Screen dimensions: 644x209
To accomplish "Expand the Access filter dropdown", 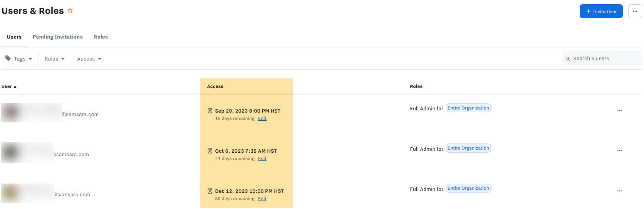I will point(89,59).
